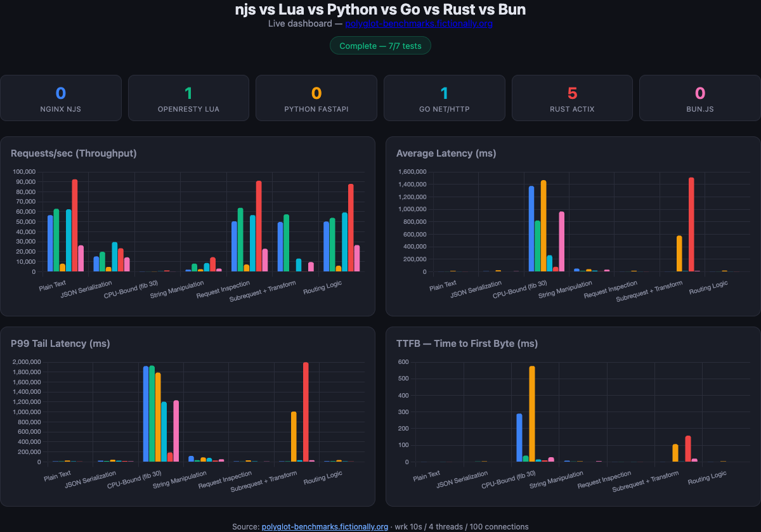Click the '2,000,000' y-axis value in P99 chart
The image size is (761, 532).
[x=27, y=362]
